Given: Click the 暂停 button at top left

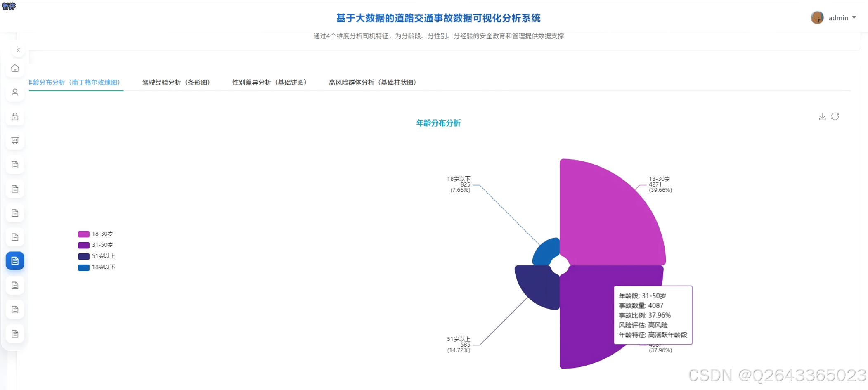Looking at the screenshot, I should 8,6.
